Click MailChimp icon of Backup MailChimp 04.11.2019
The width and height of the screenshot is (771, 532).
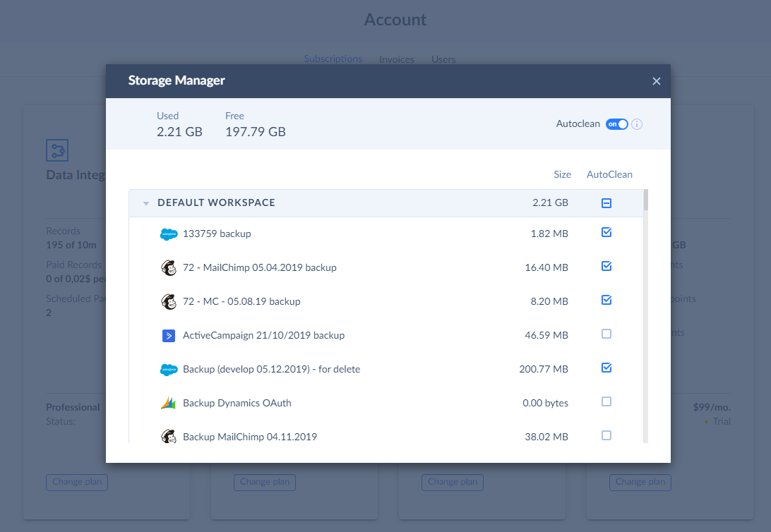pos(169,436)
